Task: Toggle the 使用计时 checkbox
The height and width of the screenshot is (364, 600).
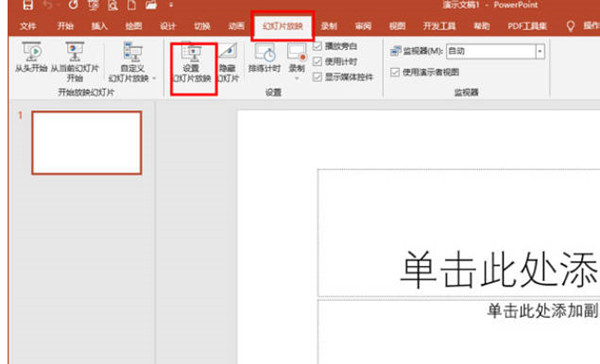Action: click(317, 62)
